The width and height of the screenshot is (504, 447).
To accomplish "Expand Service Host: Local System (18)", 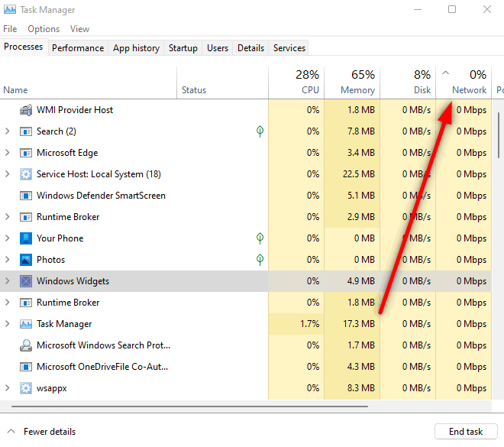I will point(8,174).
